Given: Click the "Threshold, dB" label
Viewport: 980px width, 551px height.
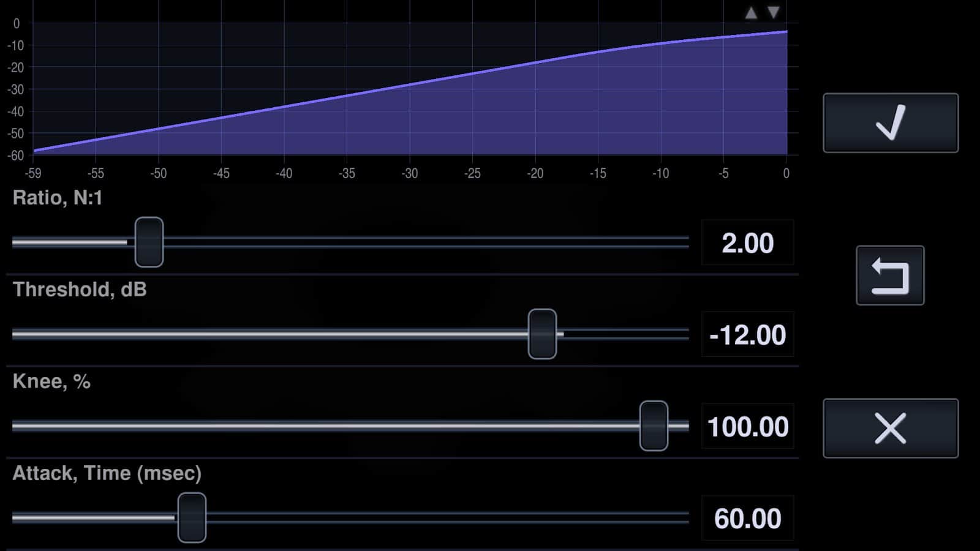Looking at the screenshot, I should [x=80, y=290].
